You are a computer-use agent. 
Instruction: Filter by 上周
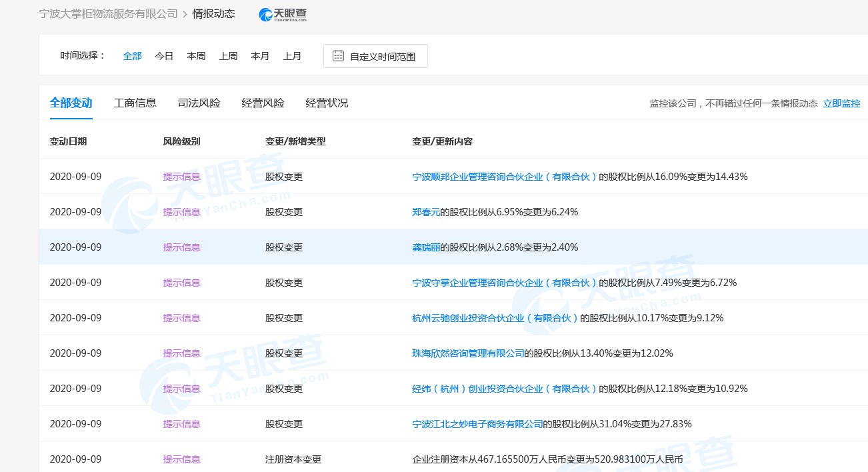click(228, 56)
